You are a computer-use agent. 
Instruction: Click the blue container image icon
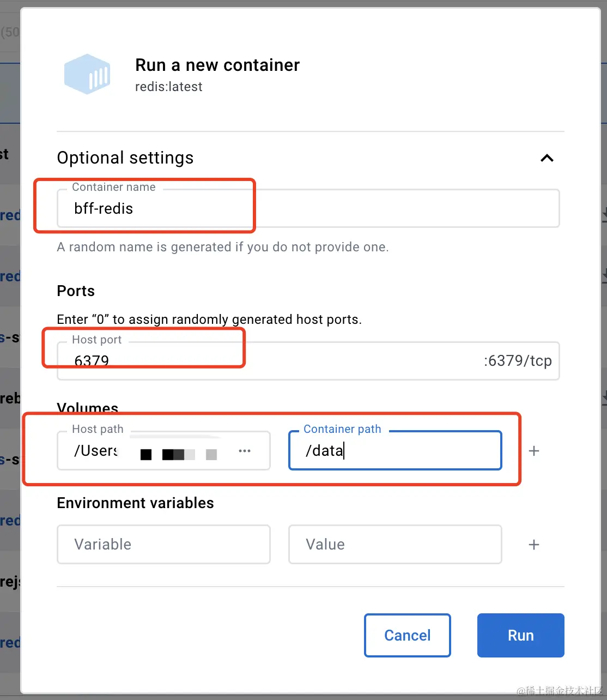[87, 74]
